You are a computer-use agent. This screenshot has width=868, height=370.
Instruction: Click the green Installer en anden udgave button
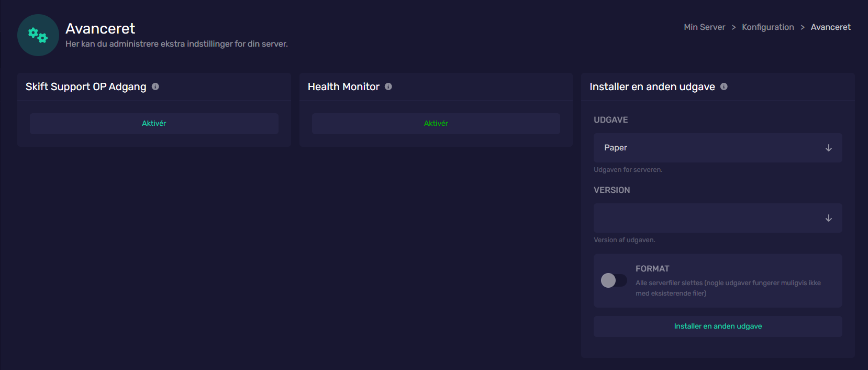coord(718,326)
